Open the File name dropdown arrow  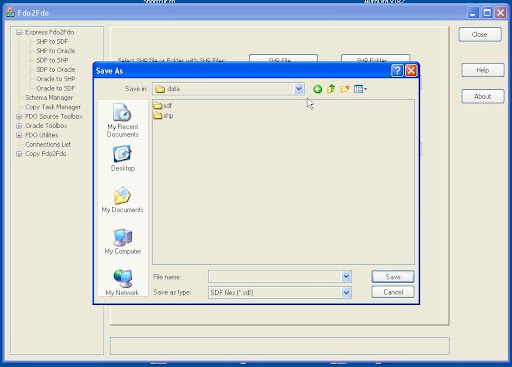click(346, 276)
